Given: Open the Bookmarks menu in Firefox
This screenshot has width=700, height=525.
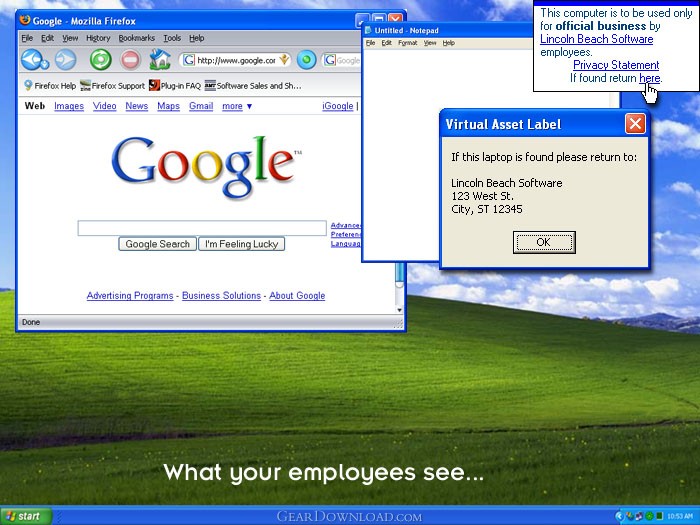Looking at the screenshot, I should click(137, 38).
